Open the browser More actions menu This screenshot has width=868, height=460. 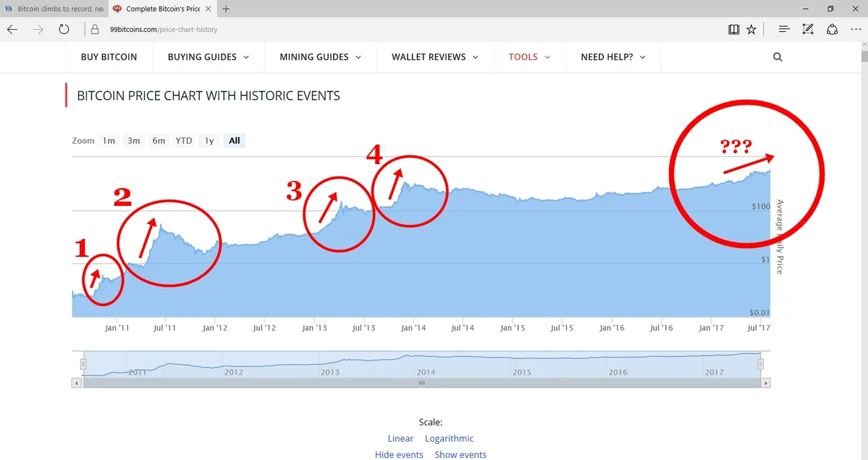point(855,29)
